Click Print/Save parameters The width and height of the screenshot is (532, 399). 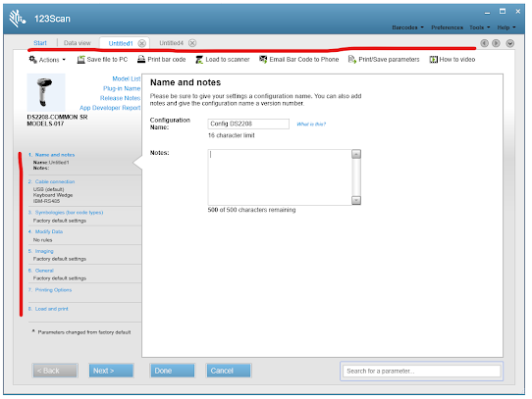[384, 60]
